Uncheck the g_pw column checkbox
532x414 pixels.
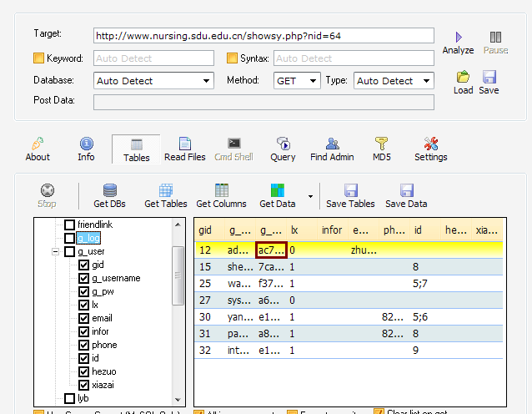[84, 291]
